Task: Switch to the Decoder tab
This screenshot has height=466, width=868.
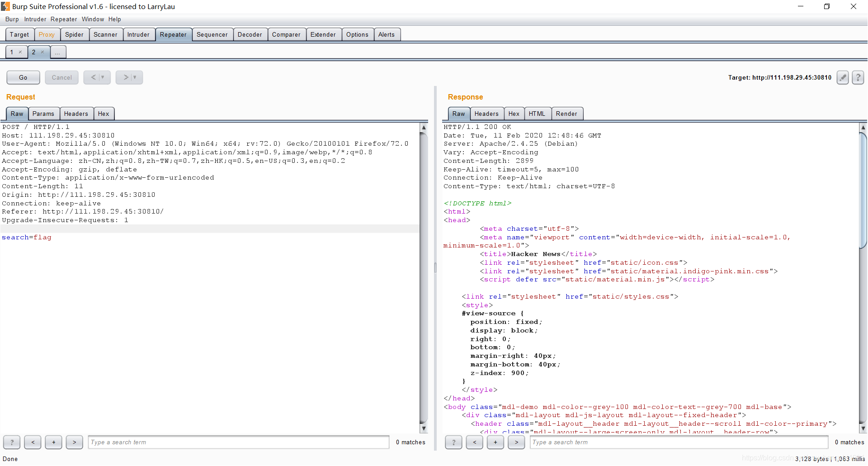Action: tap(250, 34)
